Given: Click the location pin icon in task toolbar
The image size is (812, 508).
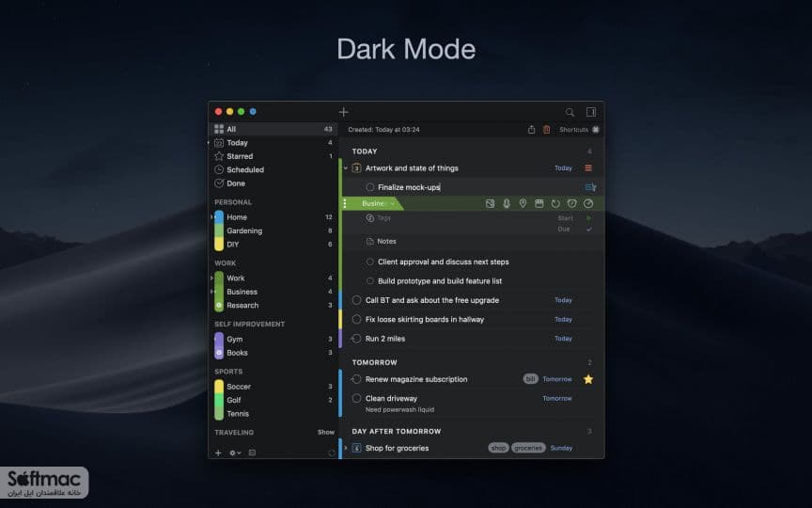Looking at the screenshot, I should coord(523,204).
